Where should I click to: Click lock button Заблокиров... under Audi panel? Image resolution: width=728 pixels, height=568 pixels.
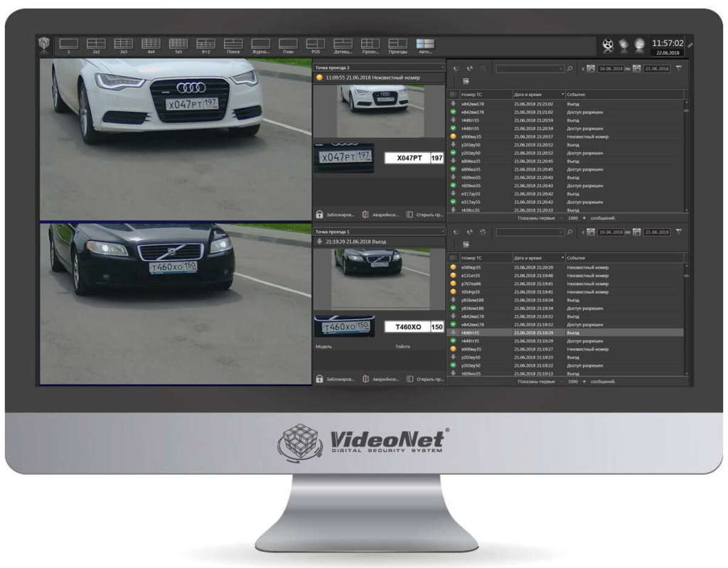coord(336,215)
